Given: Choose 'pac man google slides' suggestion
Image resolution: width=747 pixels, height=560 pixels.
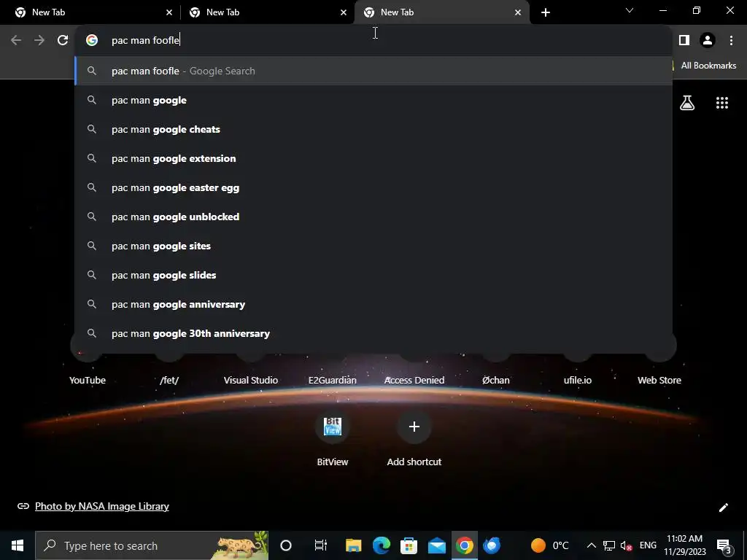Looking at the screenshot, I should coord(373,275).
